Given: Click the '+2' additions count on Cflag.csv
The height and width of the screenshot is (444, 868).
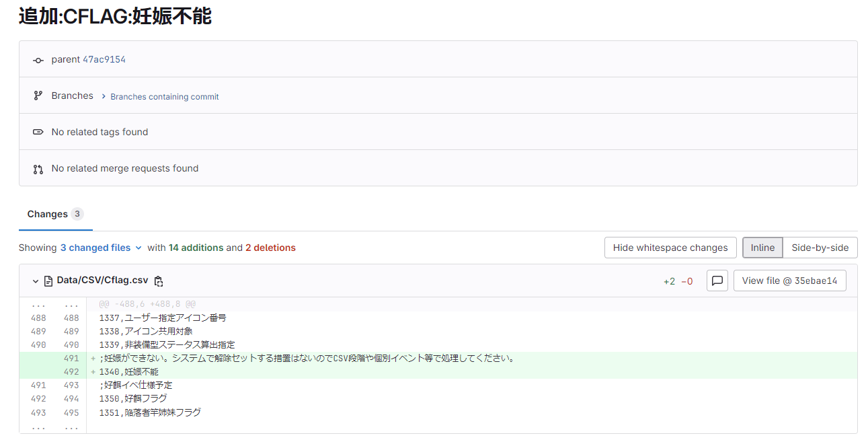Looking at the screenshot, I should pyautogui.click(x=670, y=281).
